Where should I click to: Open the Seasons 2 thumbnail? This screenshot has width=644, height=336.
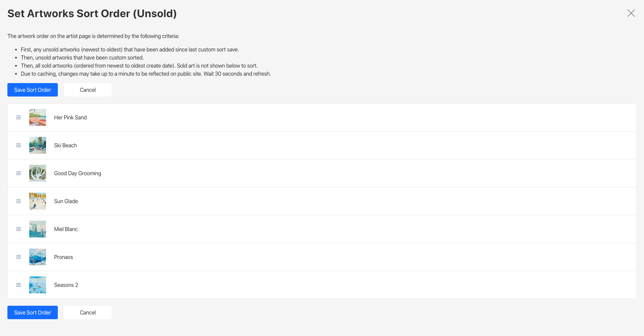click(37, 285)
